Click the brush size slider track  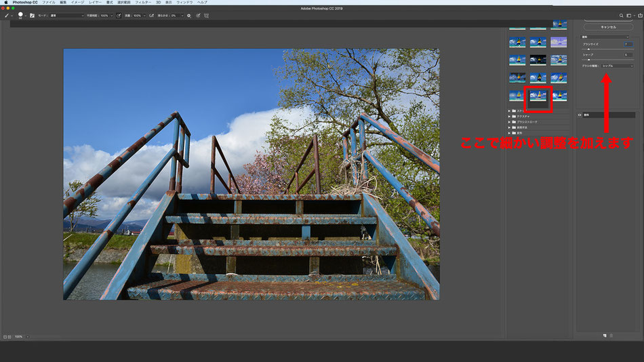click(607, 49)
